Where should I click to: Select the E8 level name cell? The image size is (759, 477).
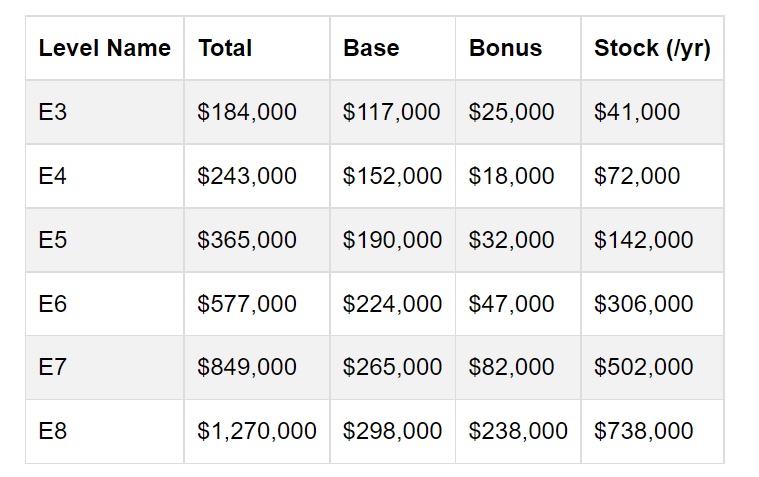pyautogui.click(x=53, y=431)
